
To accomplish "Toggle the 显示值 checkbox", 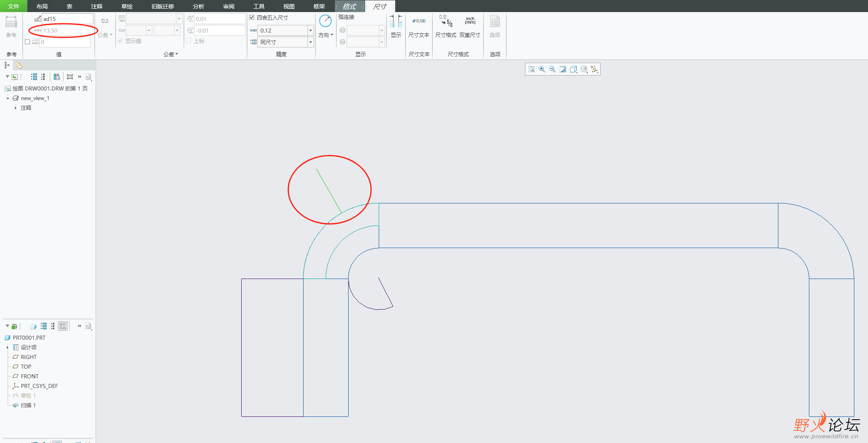I will pyautogui.click(x=120, y=41).
